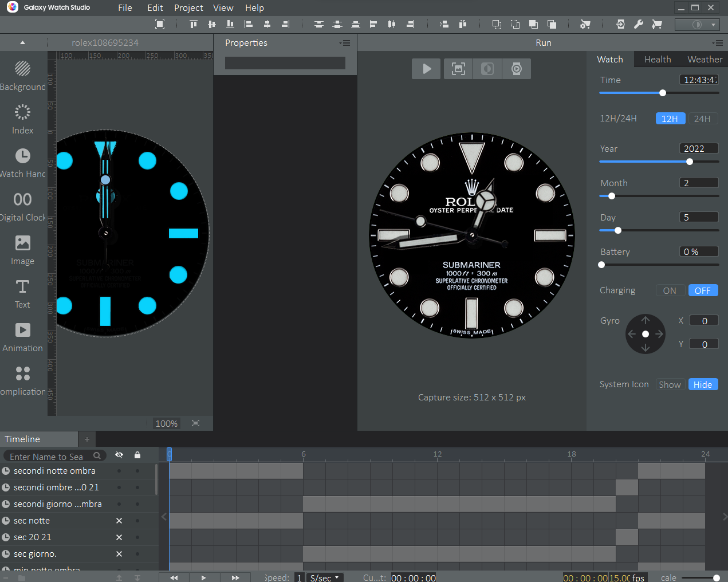Add an Animation component
Viewport: 728px width, 582px height.
(x=22, y=337)
